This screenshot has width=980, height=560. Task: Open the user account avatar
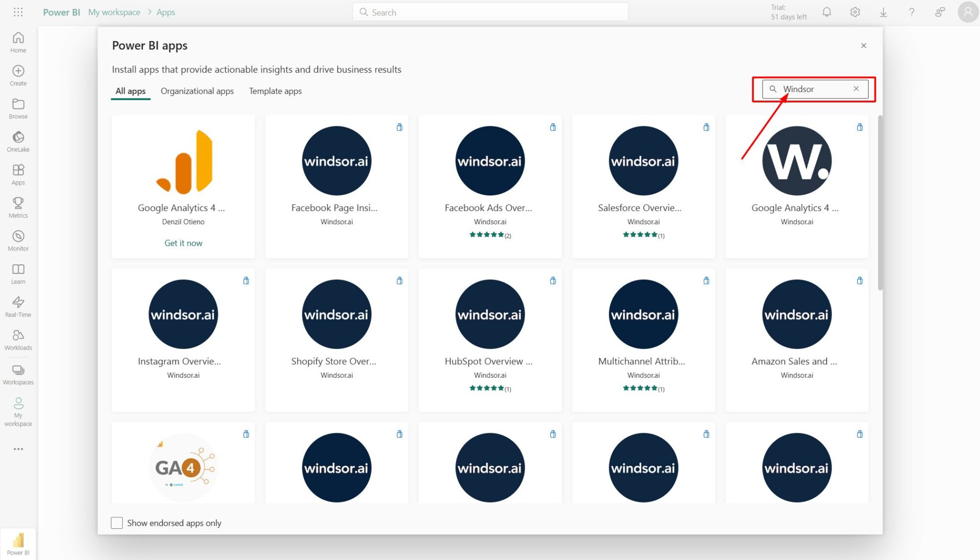[968, 12]
